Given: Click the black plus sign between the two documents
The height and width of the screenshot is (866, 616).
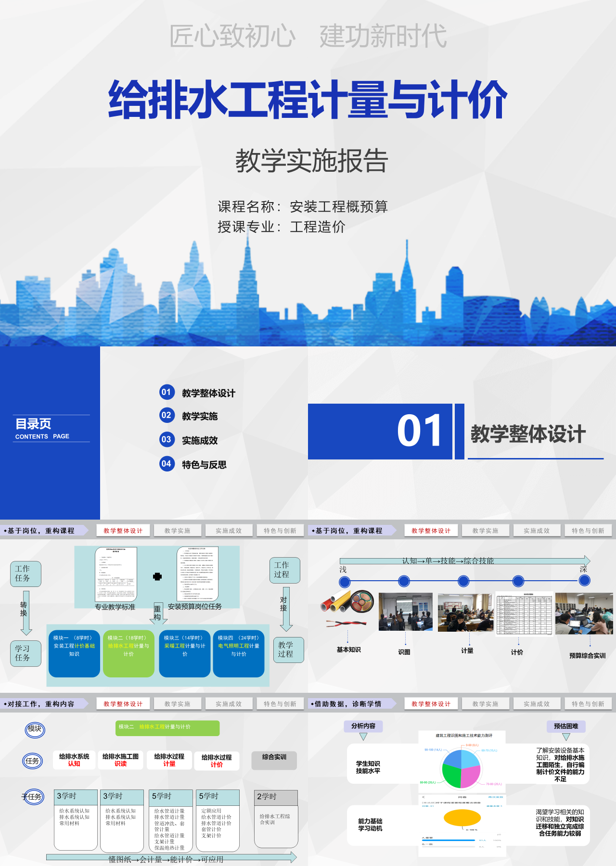Looking at the screenshot, I should [x=157, y=576].
